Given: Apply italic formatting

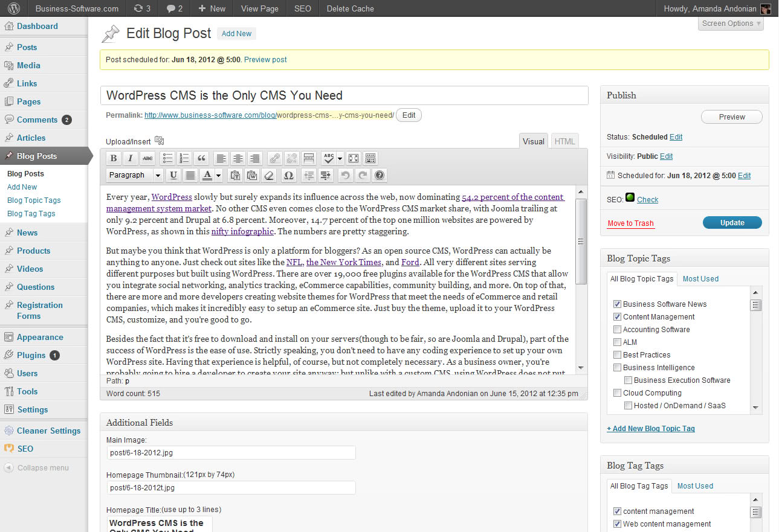Looking at the screenshot, I should [x=130, y=158].
